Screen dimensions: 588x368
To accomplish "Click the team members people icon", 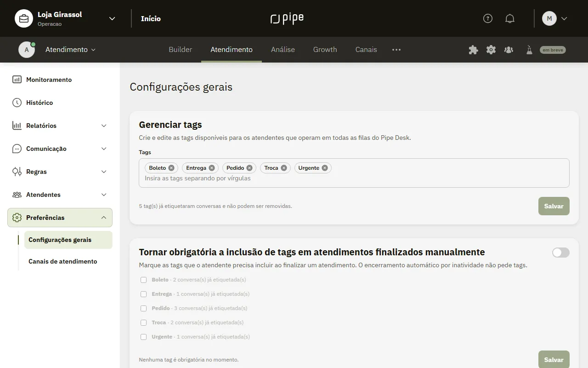I will 509,50.
